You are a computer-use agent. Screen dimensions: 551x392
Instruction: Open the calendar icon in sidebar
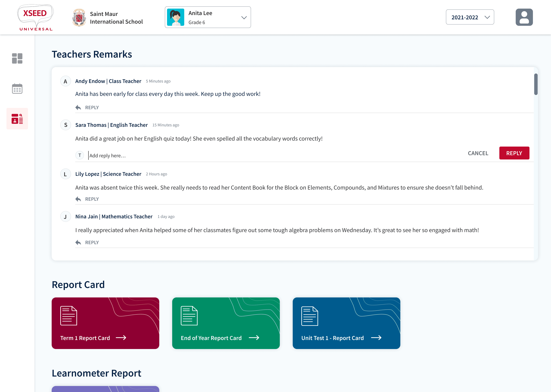tap(17, 89)
